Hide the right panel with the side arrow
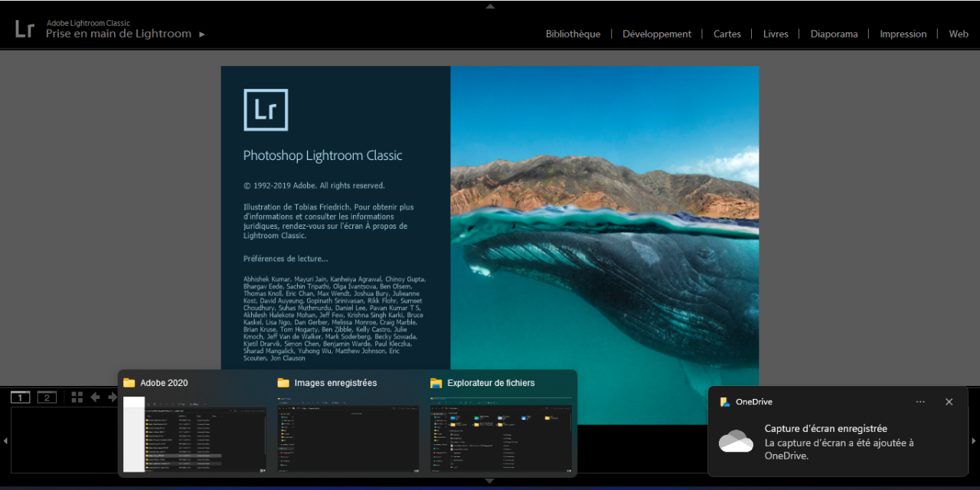This screenshot has width=980, height=490. coord(974,441)
